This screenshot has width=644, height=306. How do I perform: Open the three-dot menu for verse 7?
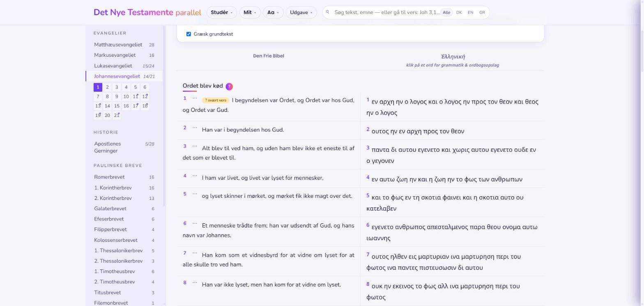[x=195, y=253]
